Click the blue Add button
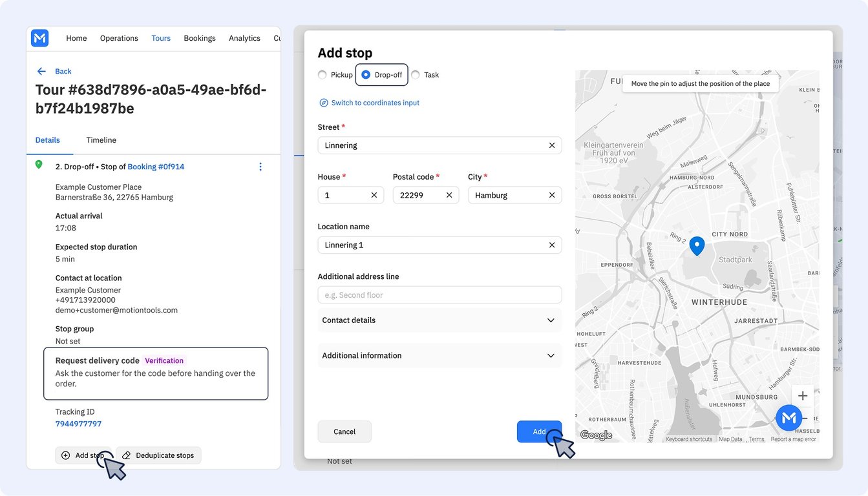Screen dimensions: 868x496 (x=539, y=431)
